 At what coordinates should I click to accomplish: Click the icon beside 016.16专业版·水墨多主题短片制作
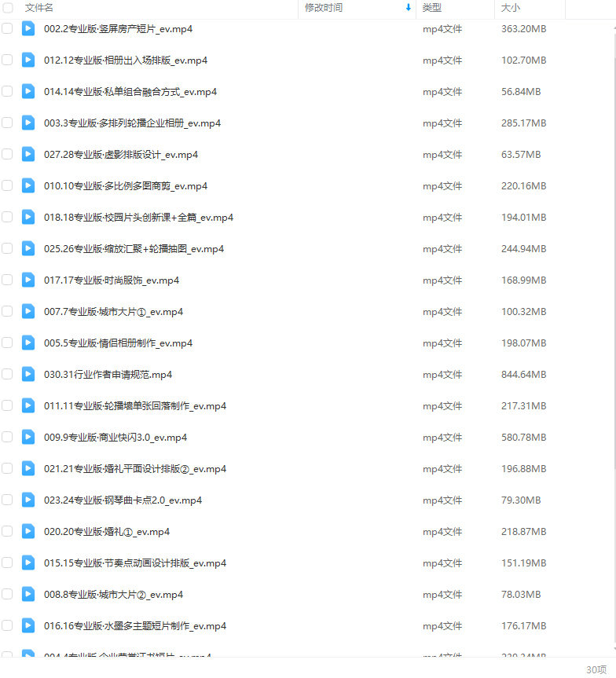point(28,625)
